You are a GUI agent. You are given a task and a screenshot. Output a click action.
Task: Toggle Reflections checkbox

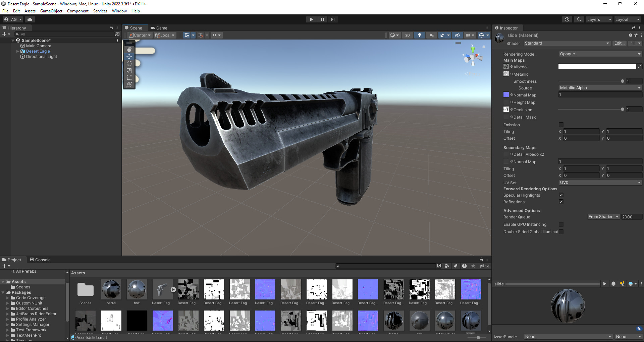[561, 202]
